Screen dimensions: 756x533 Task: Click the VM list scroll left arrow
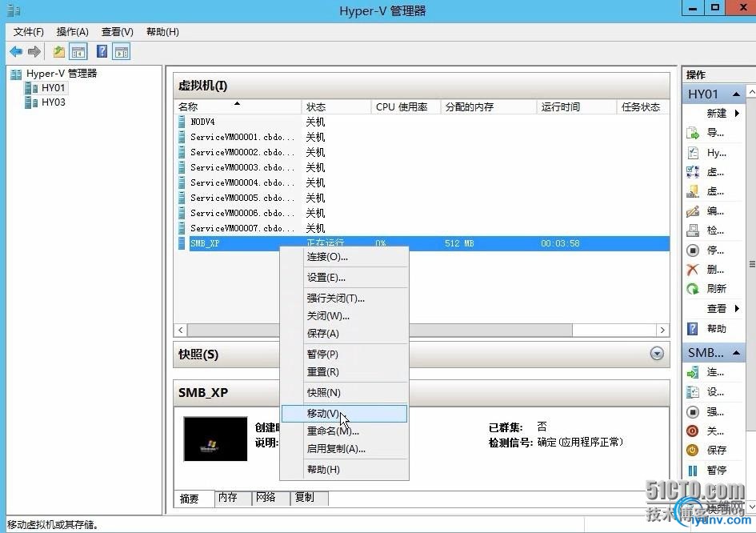(x=180, y=330)
